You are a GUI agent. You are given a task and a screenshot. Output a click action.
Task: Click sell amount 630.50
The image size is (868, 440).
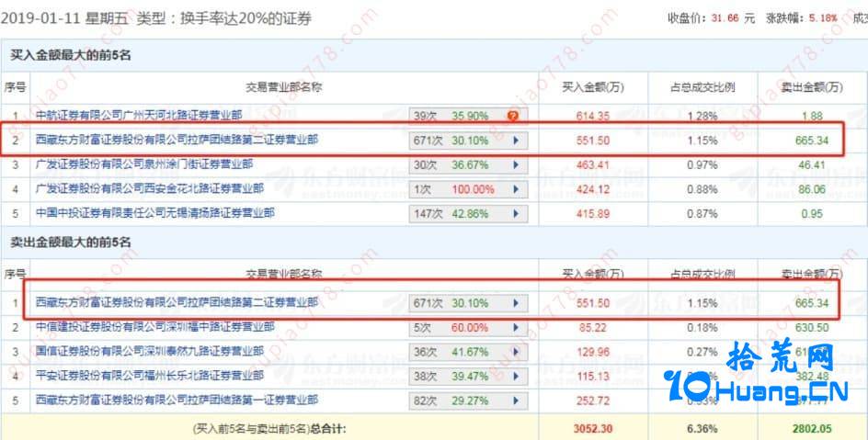pos(812,327)
